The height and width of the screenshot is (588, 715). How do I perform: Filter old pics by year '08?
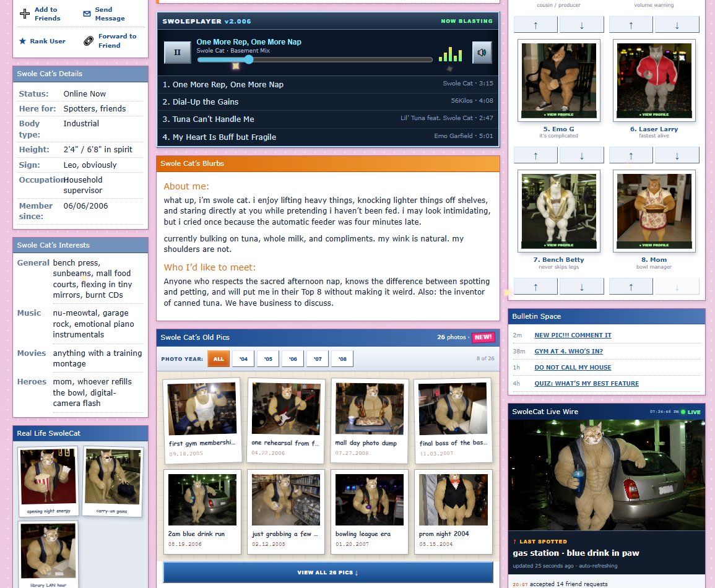342,359
